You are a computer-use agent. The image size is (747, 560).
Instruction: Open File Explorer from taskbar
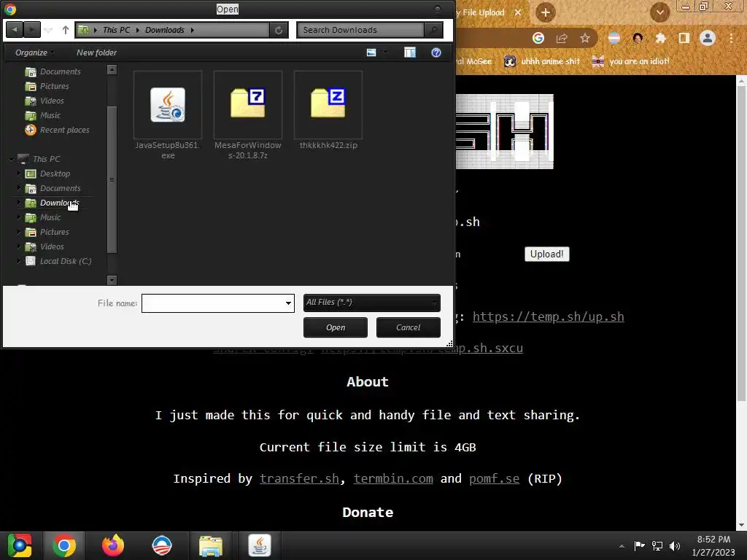[x=210, y=545]
